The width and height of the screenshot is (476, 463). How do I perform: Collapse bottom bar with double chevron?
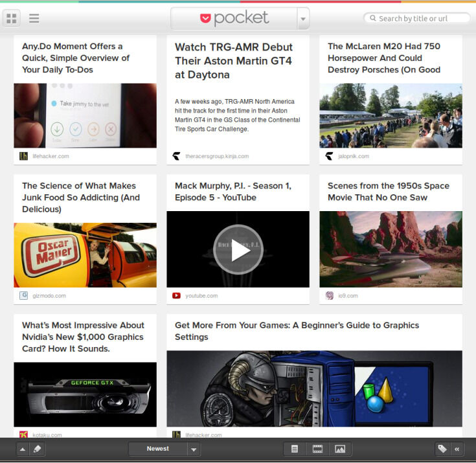(457, 449)
